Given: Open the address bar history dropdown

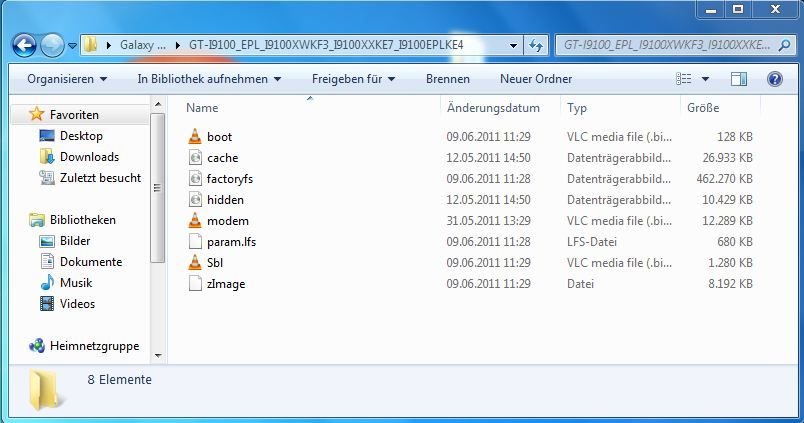Looking at the screenshot, I should coord(513,46).
